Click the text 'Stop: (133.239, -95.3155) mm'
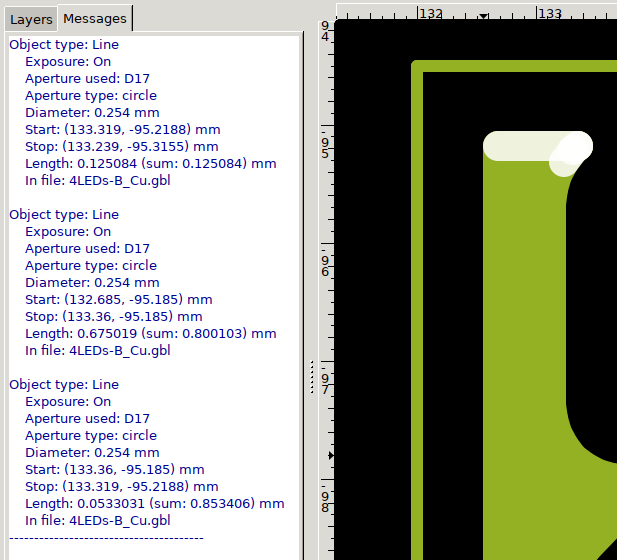Viewport: 617px width, 560px height. 122,146
